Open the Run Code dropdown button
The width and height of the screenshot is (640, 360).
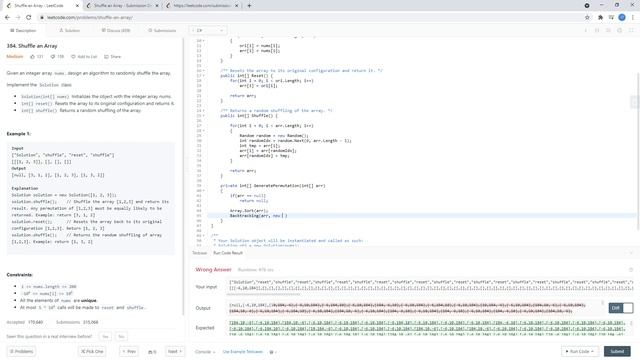tap(580, 351)
